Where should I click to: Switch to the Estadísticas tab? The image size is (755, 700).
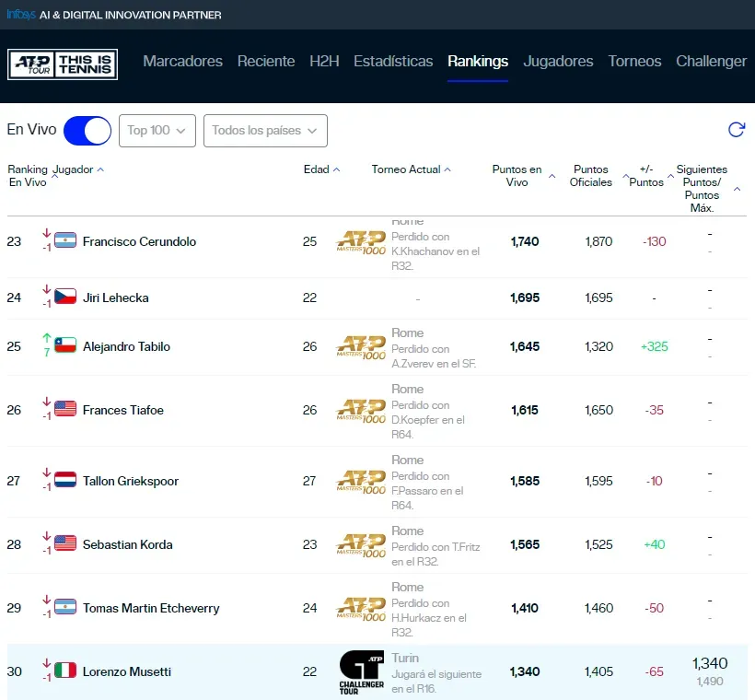[x=393, y=61]
